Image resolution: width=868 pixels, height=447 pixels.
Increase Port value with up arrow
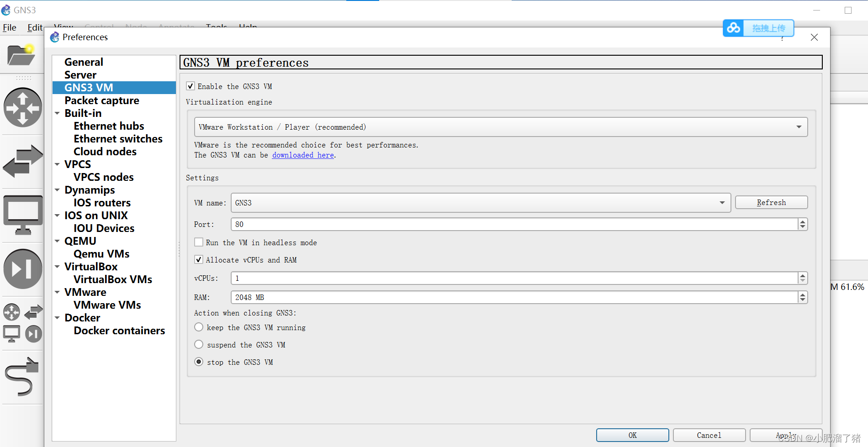803,221
